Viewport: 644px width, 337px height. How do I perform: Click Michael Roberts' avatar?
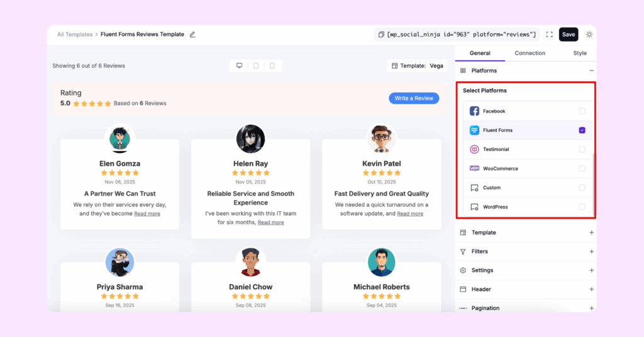[x=382, y=262]
